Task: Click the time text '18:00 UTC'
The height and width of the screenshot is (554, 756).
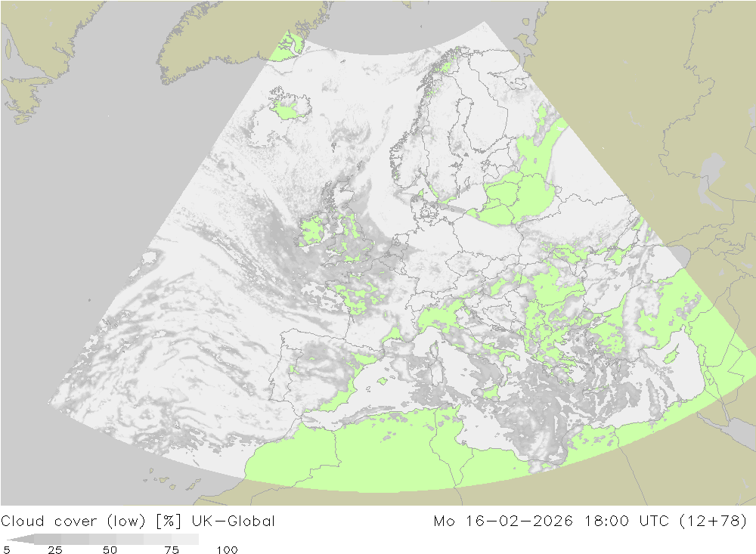Action: tap(627, 522)
